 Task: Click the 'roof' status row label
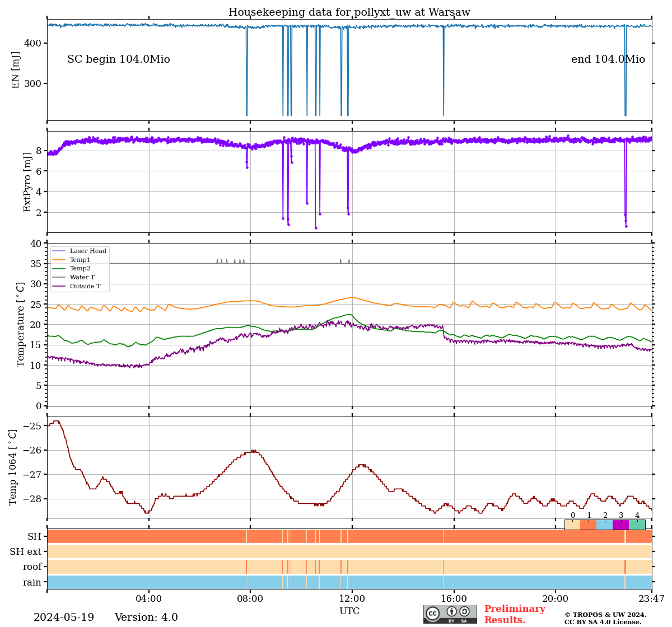click(32, 567)
